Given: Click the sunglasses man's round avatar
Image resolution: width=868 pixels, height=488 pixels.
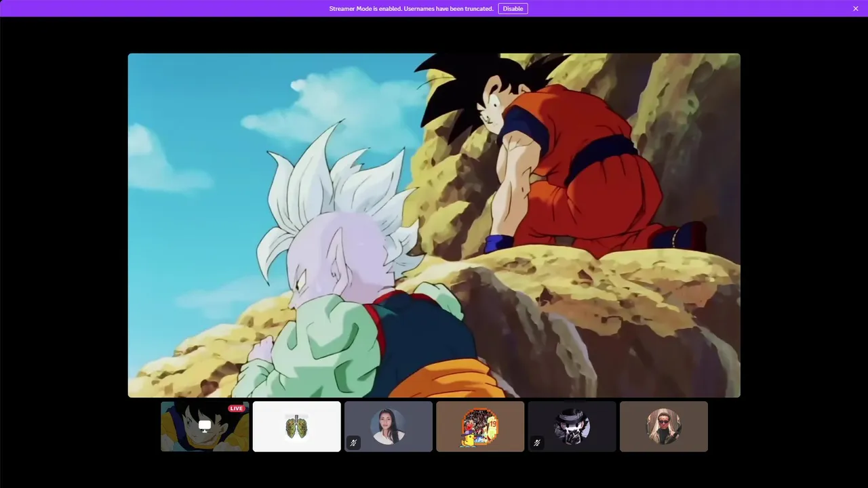Looking at the screenshot, I should click(664, 426).
